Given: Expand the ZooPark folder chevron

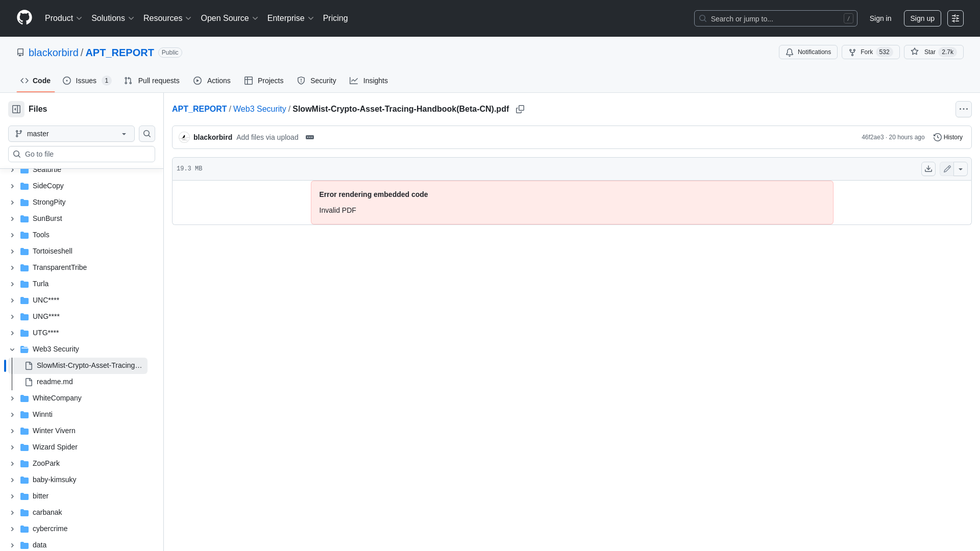Looking at the screenshot, I should [x=12, y=464].
